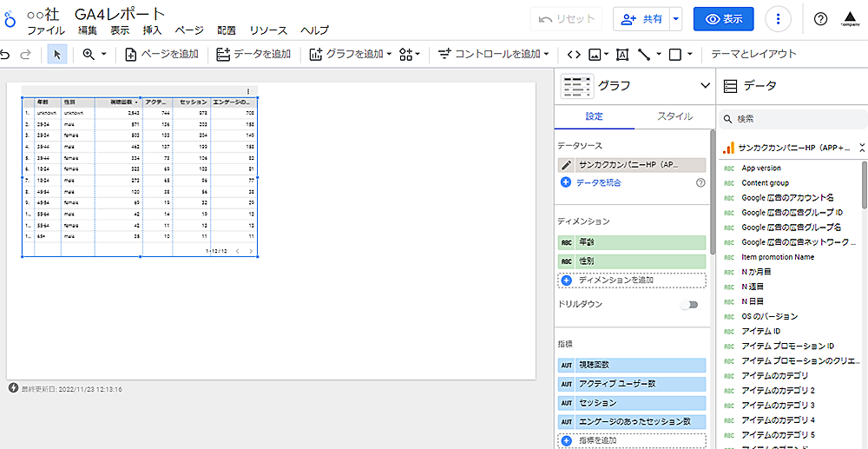Toggle the ドリルダウン switch

689,305
